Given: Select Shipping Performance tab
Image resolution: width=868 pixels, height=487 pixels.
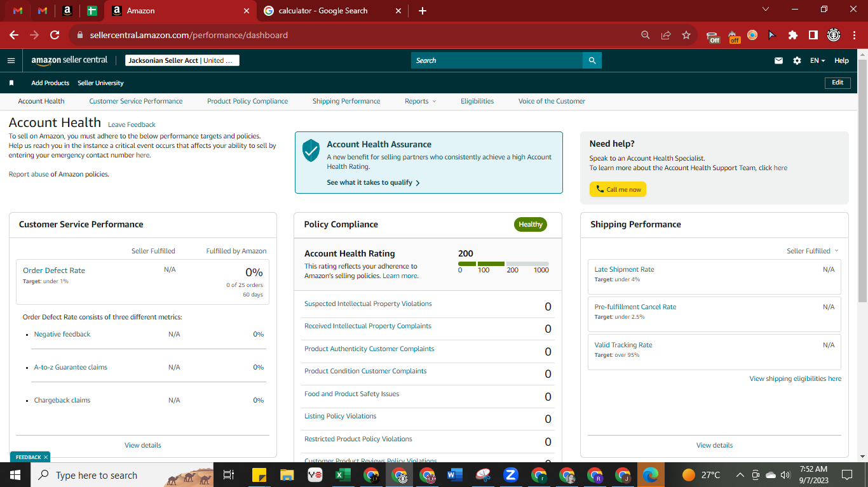Looking at the screenshot, I should click(x=346, y=101).
